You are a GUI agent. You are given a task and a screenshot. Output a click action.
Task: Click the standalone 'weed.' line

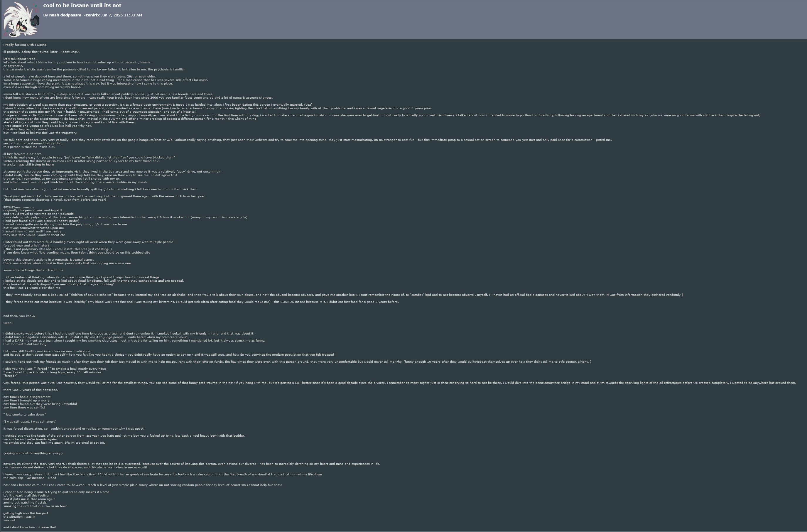8,323
